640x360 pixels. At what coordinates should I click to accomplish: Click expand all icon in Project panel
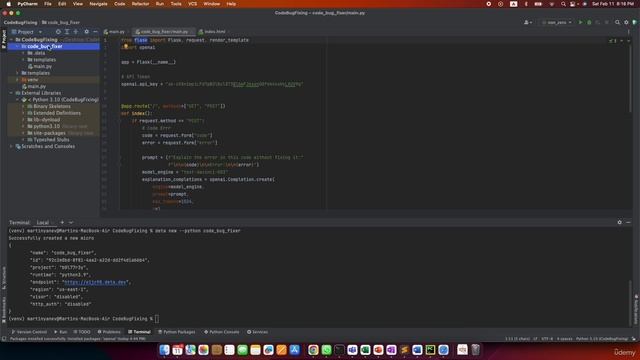[67, 31]
